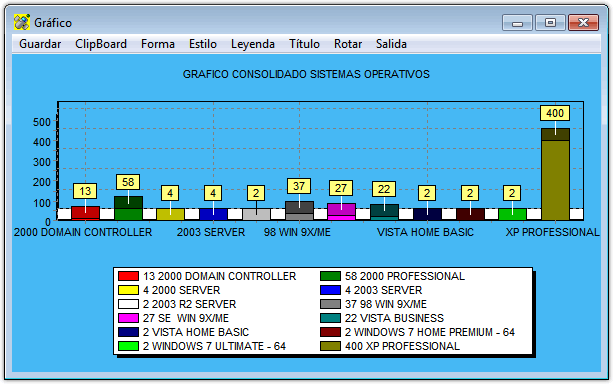The image size is (613, 384).
Task: Click the blue 2003 SERVER legend swatch
Action: (330, 290)
